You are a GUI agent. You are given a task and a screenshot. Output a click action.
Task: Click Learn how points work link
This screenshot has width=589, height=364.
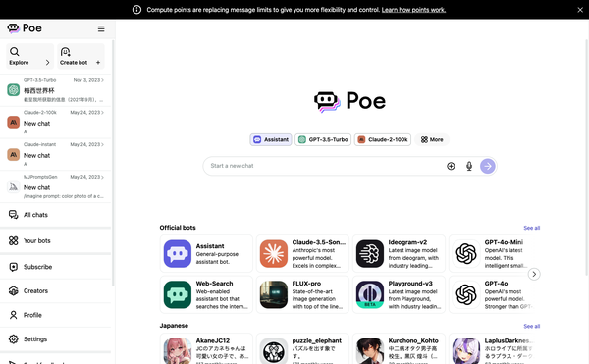[x=413, y=10]
